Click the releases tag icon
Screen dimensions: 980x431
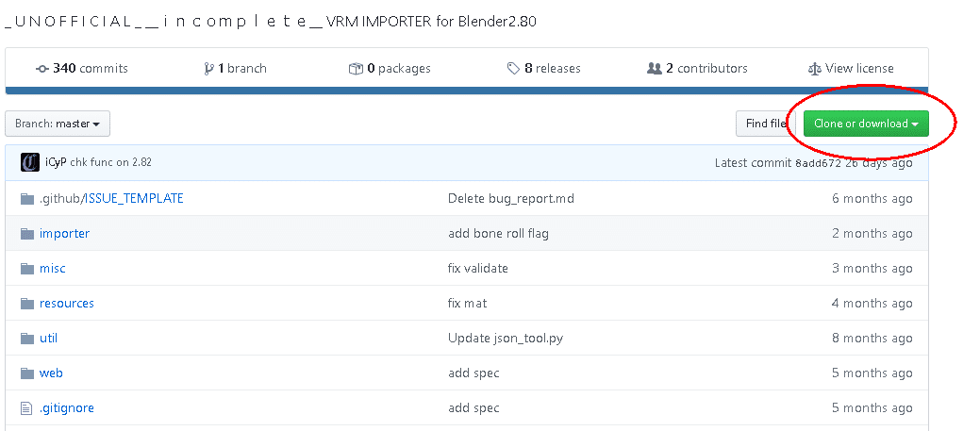pos(513,69)
